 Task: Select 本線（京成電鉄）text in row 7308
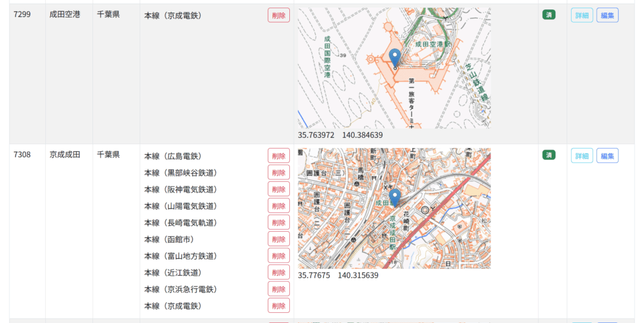(x=175, y=306)
